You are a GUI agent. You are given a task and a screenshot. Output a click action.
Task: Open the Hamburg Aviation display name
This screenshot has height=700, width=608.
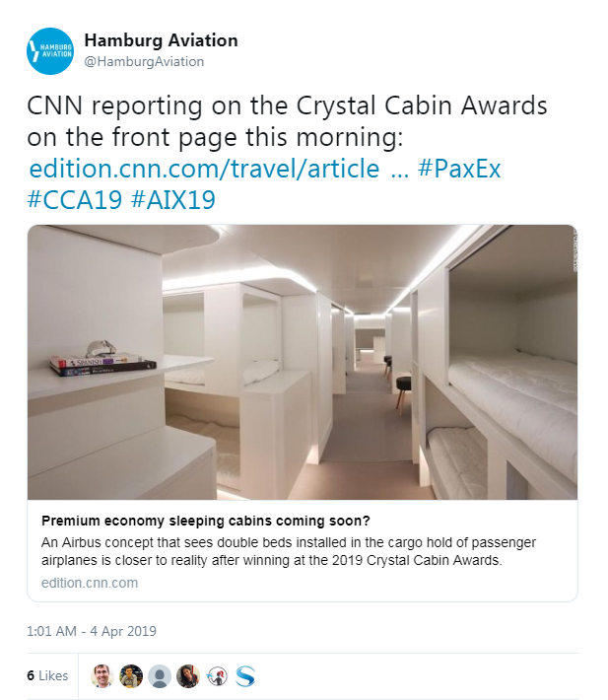tap(161, 40)
